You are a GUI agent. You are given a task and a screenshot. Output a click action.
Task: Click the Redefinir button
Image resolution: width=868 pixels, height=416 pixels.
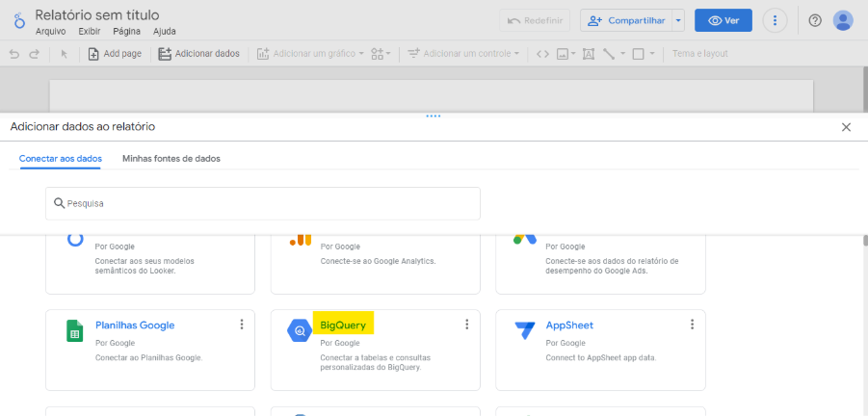click(x=535, y=20)
